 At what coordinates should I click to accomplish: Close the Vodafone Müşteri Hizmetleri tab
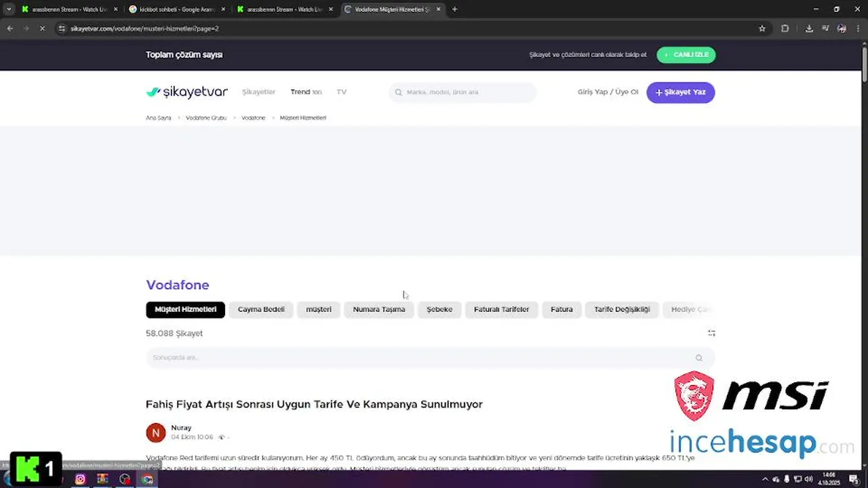(x=439, y=9)
